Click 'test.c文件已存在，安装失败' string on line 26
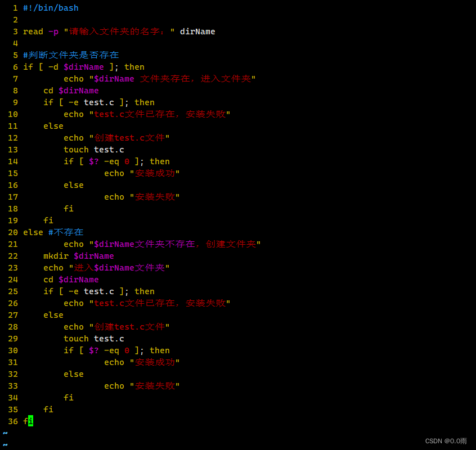Image resolution: width=476 pixels, height=450 pixels. [x=160, y=303]
